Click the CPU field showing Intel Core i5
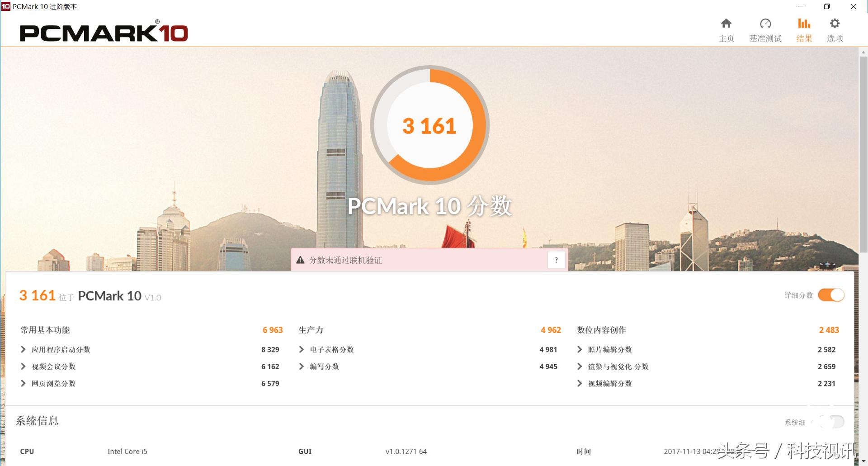 pyautogui.click(x=128, y=451)
